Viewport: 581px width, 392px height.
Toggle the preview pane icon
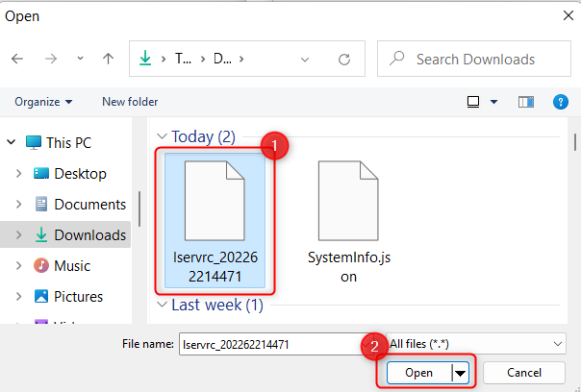coord(525,101)
